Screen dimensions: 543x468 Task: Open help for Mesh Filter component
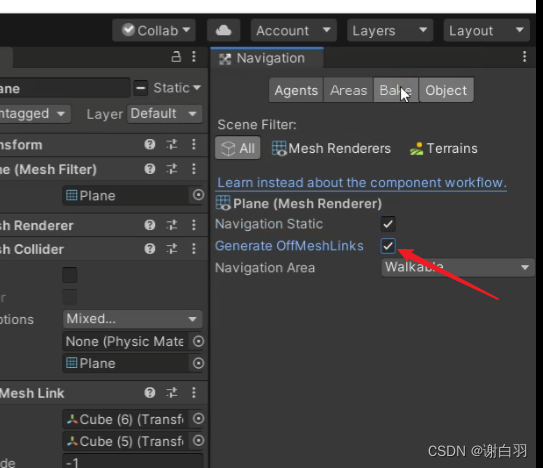tap(150, 169)
